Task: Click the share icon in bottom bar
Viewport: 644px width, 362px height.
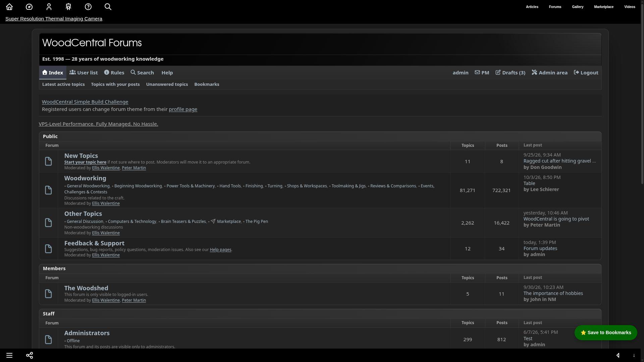Action: (x=30, y=355)
